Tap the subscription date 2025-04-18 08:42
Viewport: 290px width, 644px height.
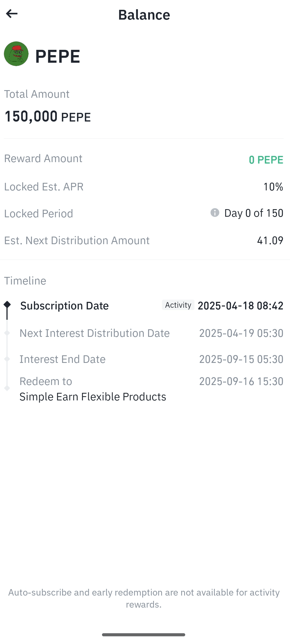pos(241,306)
